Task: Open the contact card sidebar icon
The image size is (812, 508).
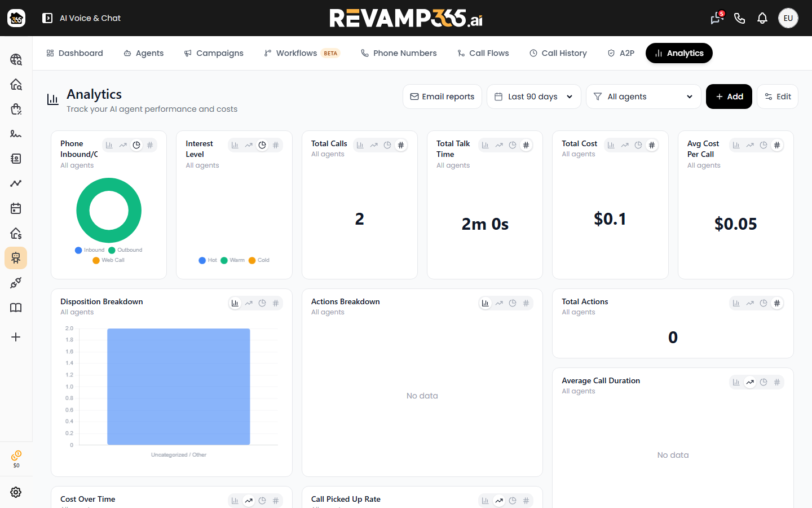Action: pyautogui.click(x=16, y=159)
